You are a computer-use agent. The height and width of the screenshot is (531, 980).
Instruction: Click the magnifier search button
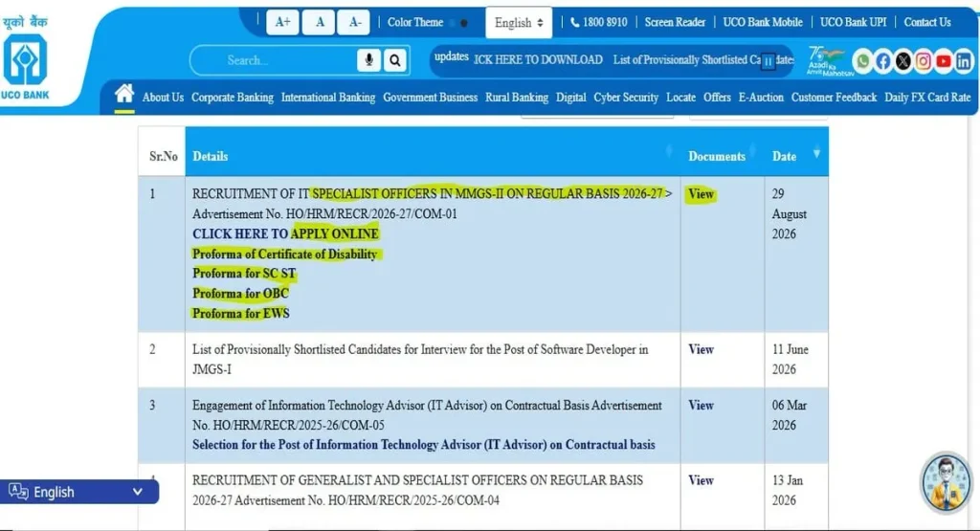395,60
